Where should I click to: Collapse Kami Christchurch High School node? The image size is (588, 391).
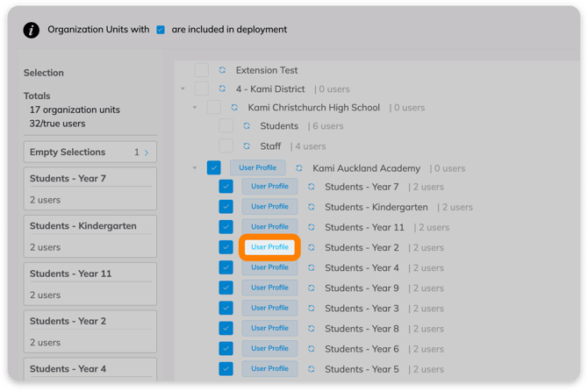pos(195,108)
